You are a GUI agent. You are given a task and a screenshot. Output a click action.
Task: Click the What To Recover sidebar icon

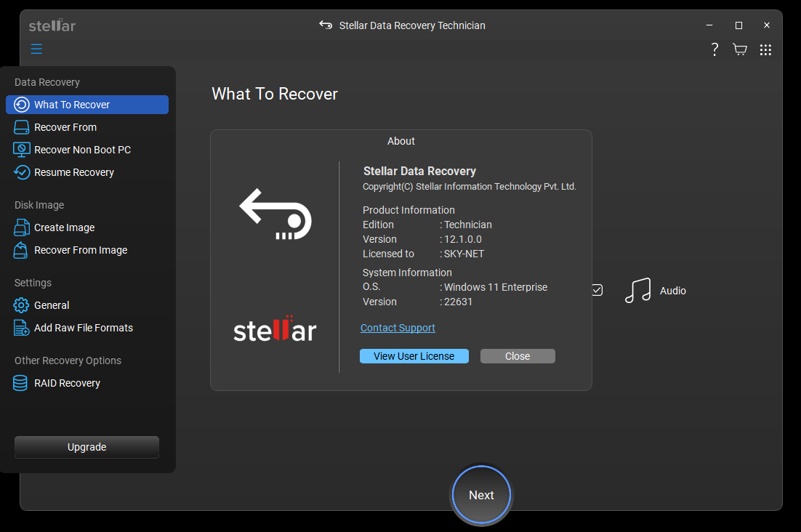(x=22, y=105)
